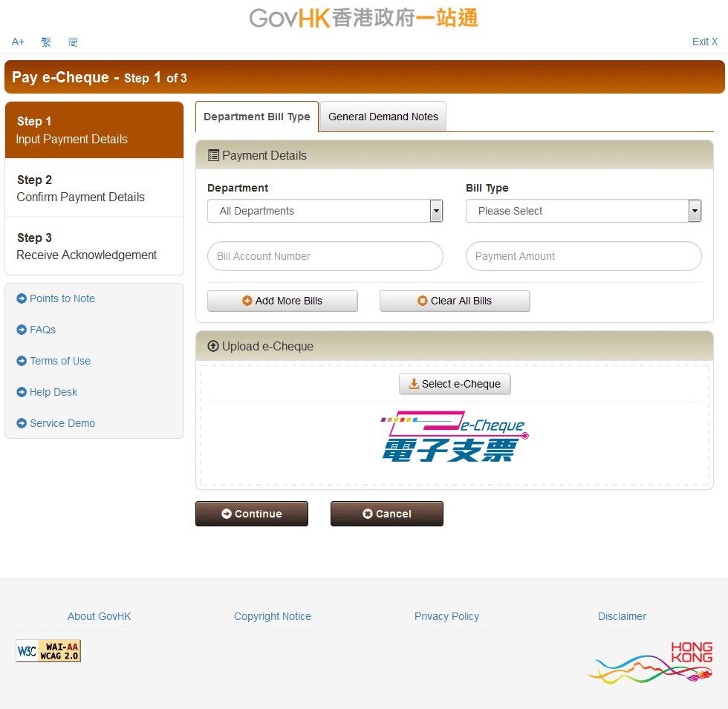Viewport: 728px width, 709px height.
Task: Increase text size with A+ link
Action: 18,42
